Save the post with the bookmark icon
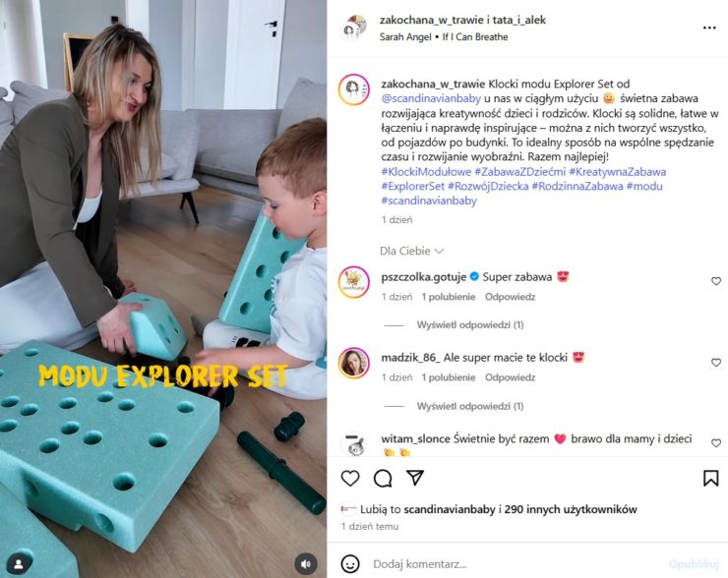The height and width of the screenshot is (578, 728). click(x=711, y=479)
